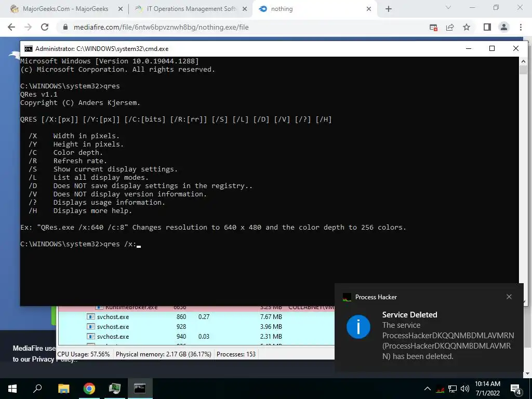
Task: Close the IT Operations Management tab
Action: tap(245, 9)
